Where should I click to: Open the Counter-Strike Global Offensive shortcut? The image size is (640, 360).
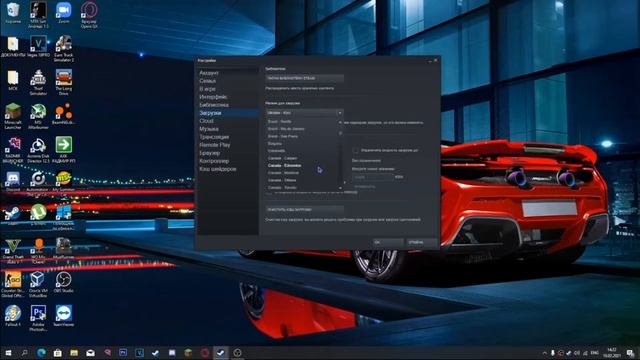pos(13,284)
